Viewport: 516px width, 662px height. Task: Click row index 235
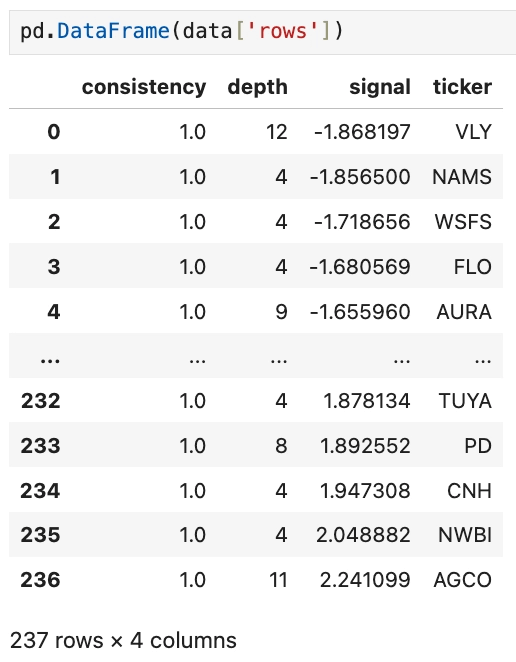[41, 534]
